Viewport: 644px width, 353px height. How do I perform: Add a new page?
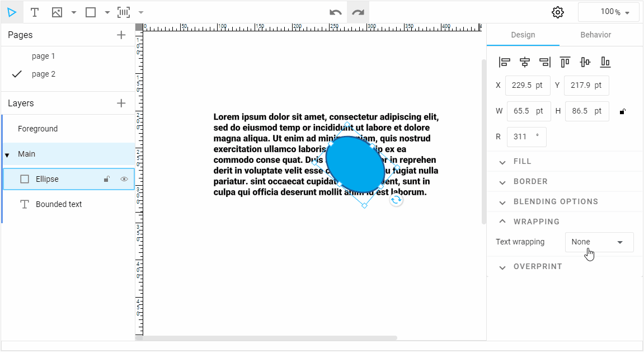(121, 34)
